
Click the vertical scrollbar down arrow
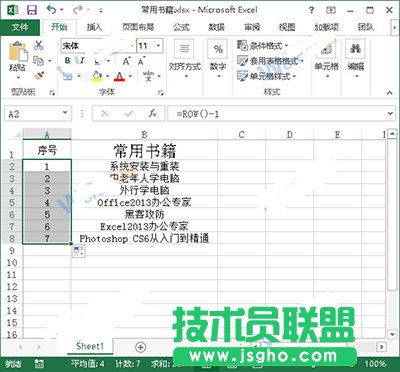coord(392,334)
